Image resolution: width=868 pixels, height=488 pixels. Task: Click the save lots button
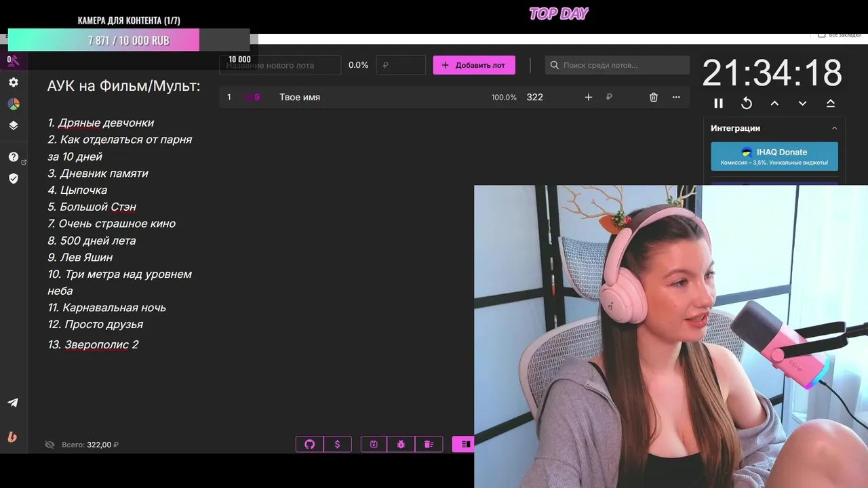(x=374, y=444)
